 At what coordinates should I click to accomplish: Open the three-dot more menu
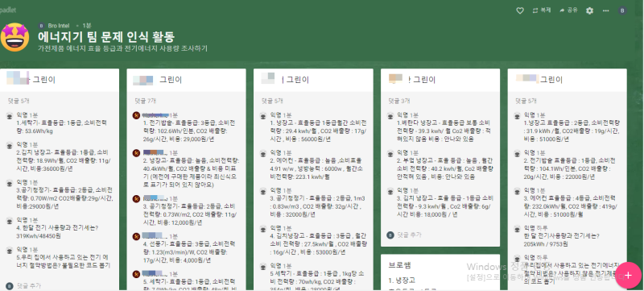click(x=606, y=10)
